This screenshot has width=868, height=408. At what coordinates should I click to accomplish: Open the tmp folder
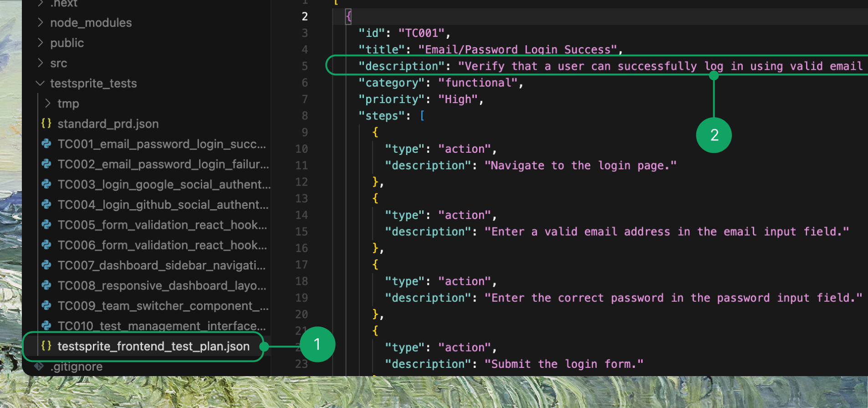[68, 103]
